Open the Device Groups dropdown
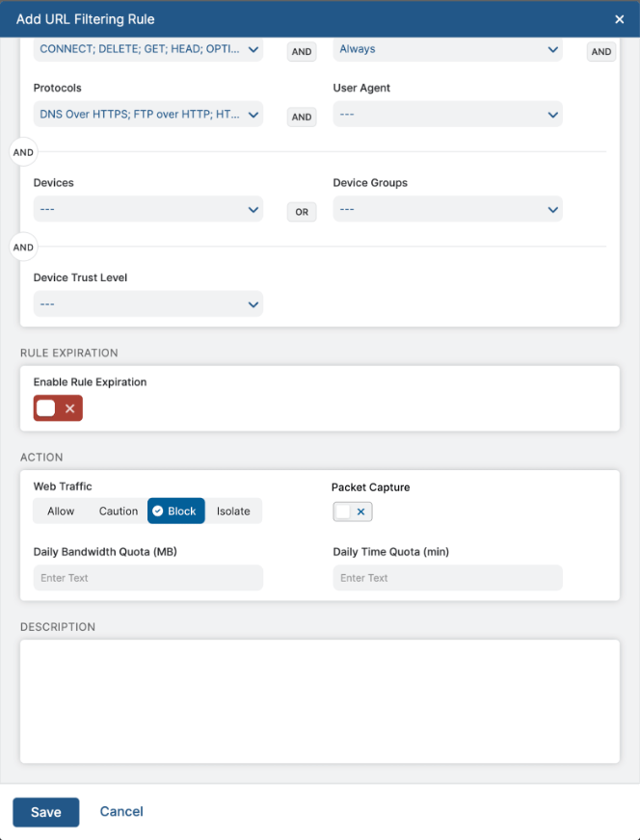 click(x=447, y=209)
